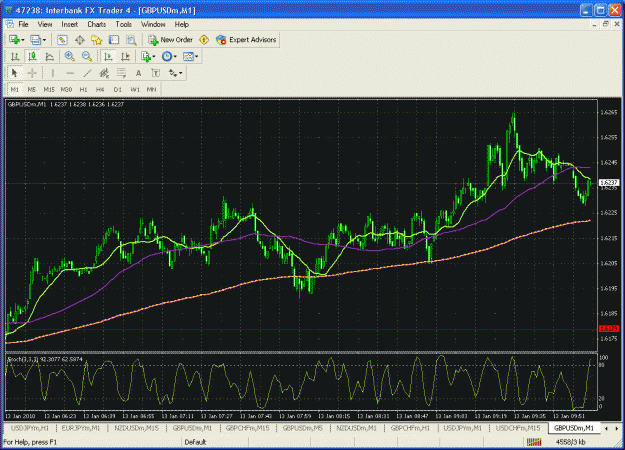Switch chart to Line Chart mode
625x450 pixels.
pos(49,57)
